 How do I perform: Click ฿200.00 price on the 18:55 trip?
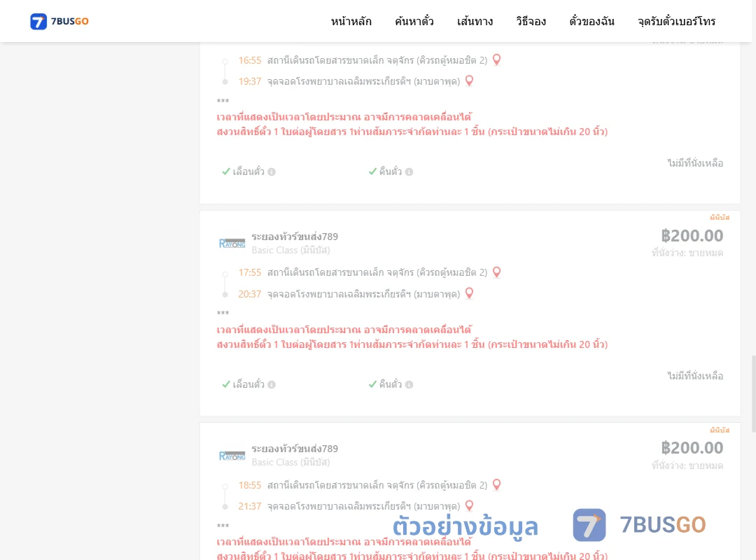(692, 447)
